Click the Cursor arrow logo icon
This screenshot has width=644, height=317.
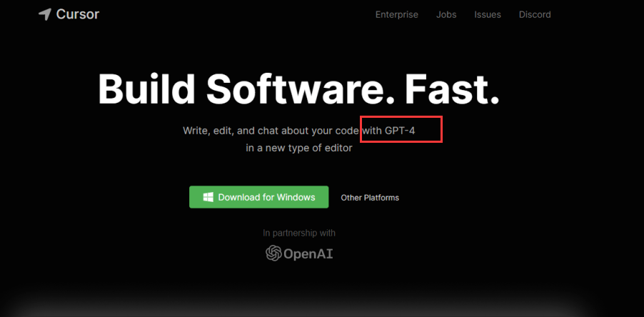[x=45, y=15]
